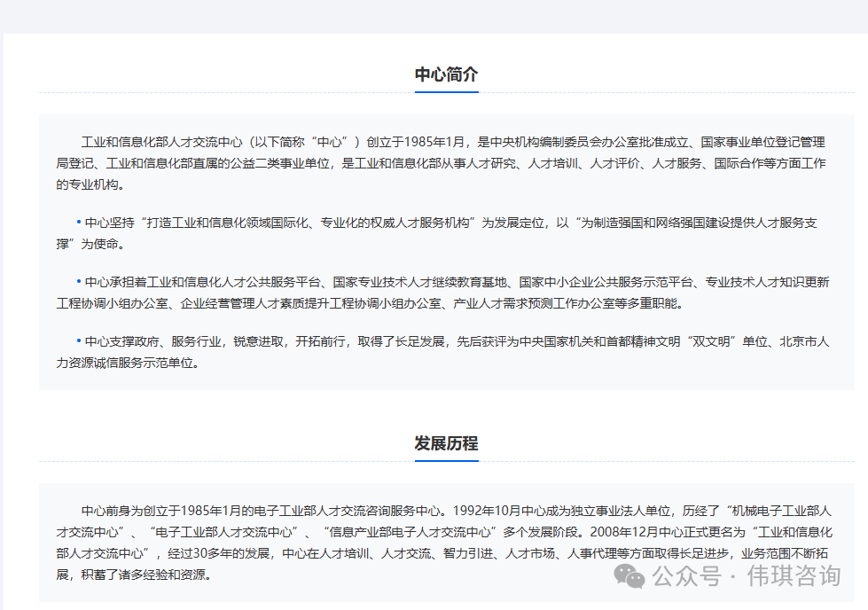Click the blue underline beneath 发展历程
The image size is (868, 610).
coord(447,460)
